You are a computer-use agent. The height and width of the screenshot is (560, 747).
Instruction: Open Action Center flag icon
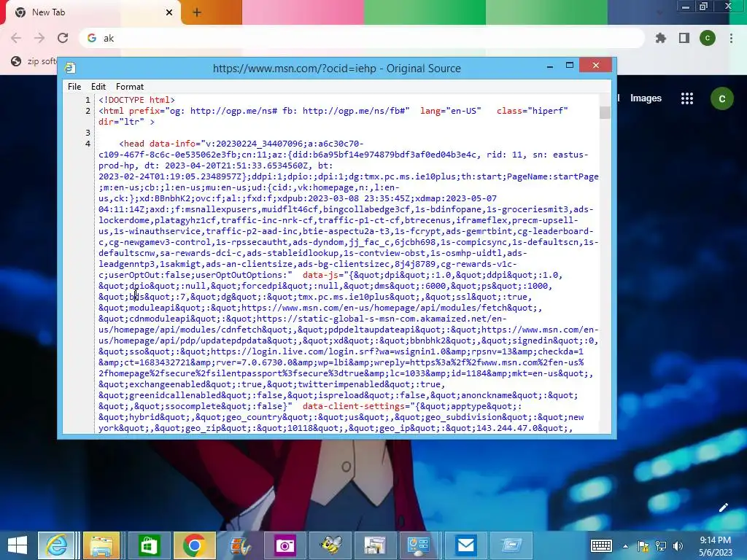pos(643,546)
